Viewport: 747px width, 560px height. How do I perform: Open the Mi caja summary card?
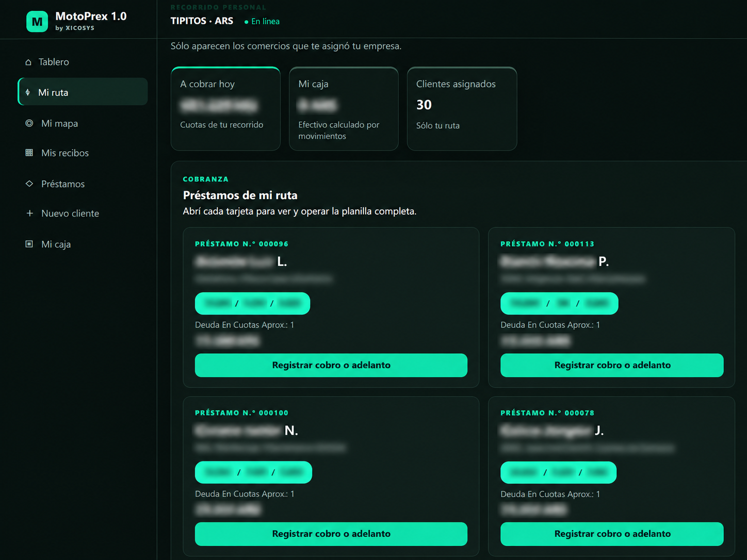[x=344, y=109]
